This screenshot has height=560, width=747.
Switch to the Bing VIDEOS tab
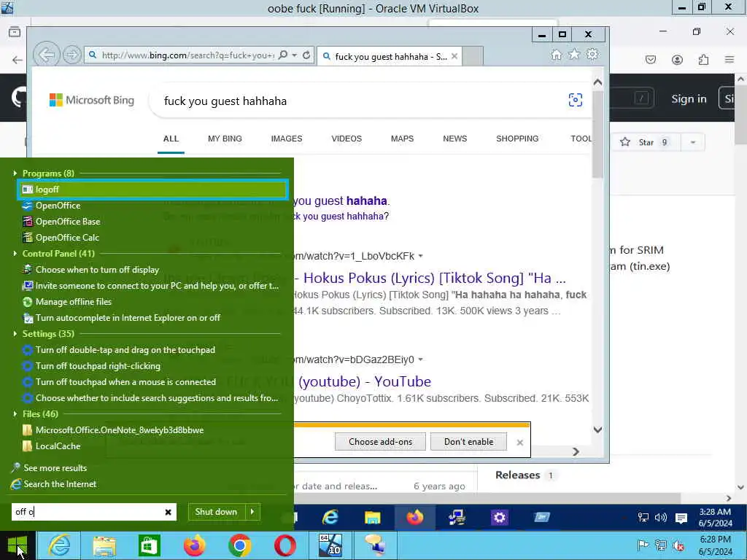click(347, 139)
